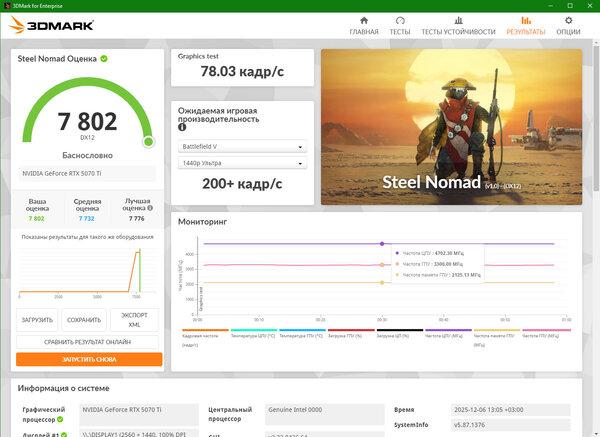Click the yellow GPU memory frequency chart marker
This screenshot has height=437, width=600.
382,283
